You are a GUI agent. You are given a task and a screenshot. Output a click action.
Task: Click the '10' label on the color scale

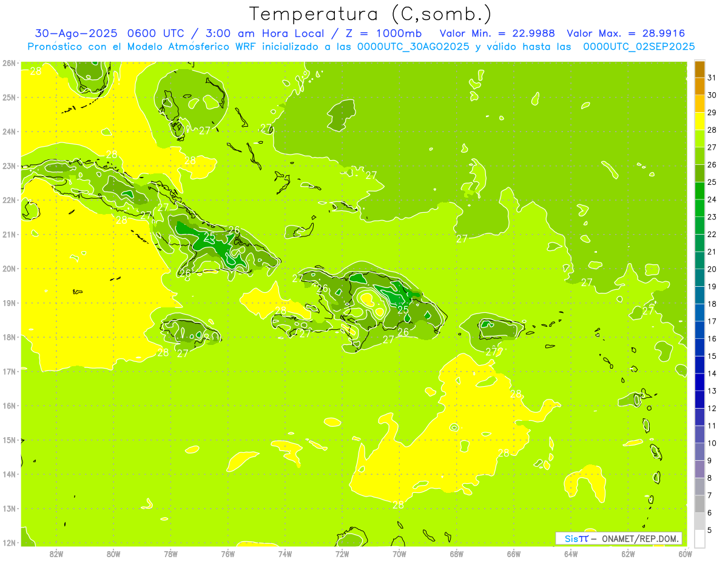712,443
